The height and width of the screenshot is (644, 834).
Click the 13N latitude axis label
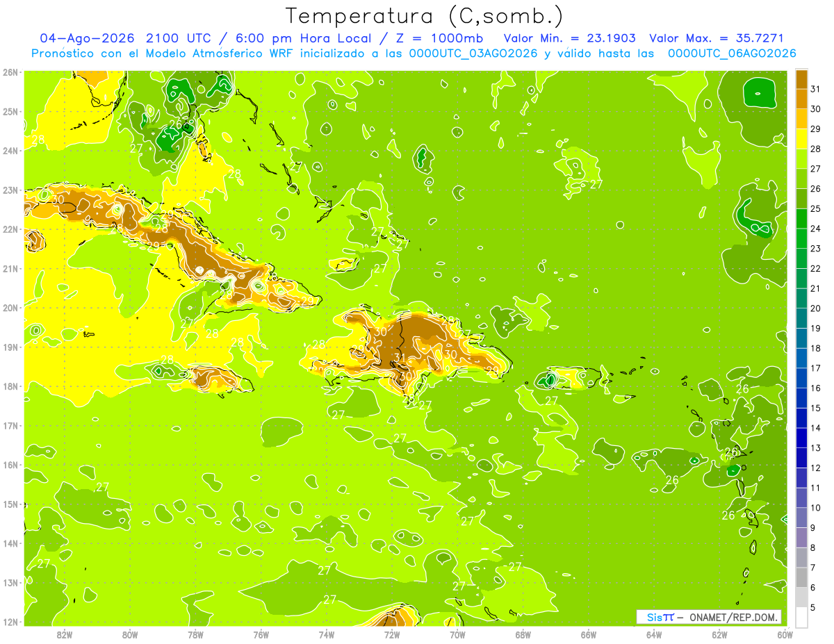point(10,582)
